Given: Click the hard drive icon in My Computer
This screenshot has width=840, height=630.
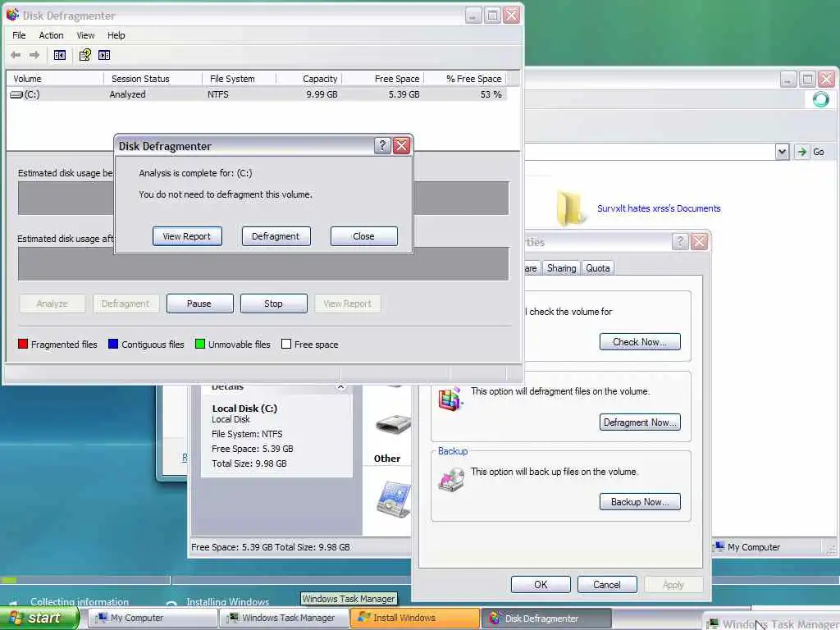Looking at the screenshot, I should coord(393,424).
